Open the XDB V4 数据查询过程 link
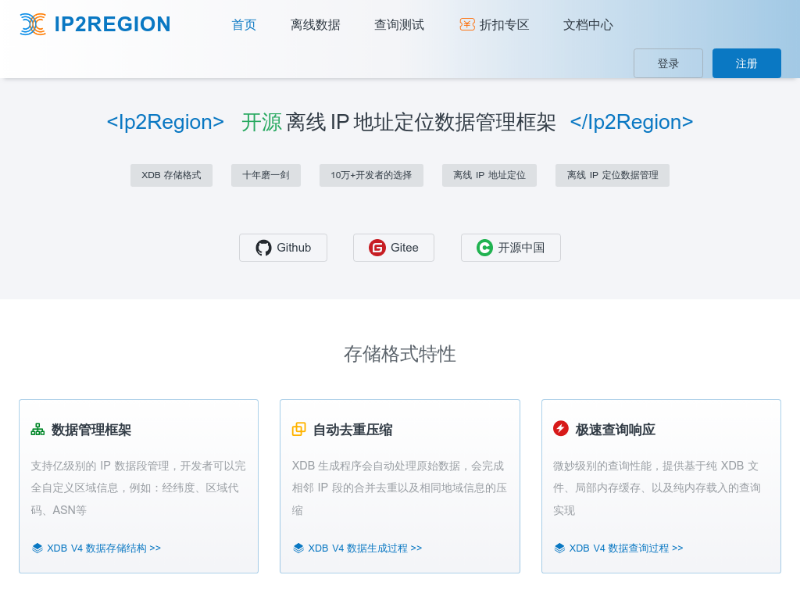The width and height of the screenshot is (800, 600). tap(625, 548)
